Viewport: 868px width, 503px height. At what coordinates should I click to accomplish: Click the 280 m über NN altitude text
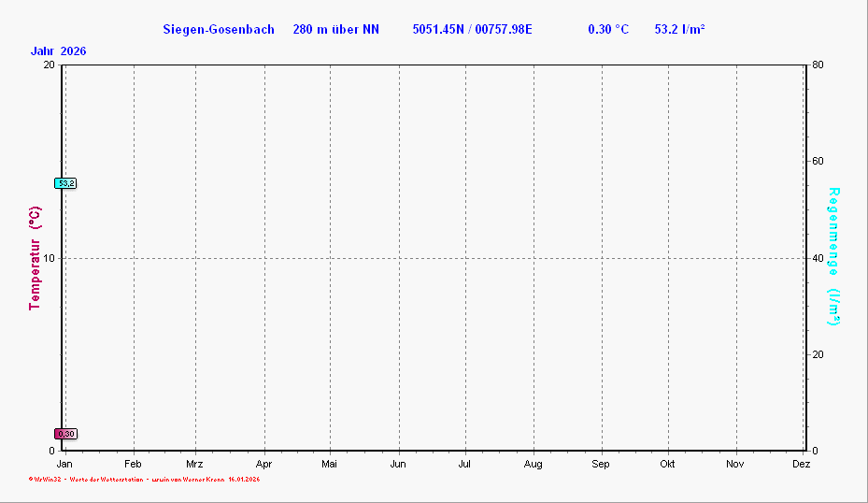tap(335, 29)
